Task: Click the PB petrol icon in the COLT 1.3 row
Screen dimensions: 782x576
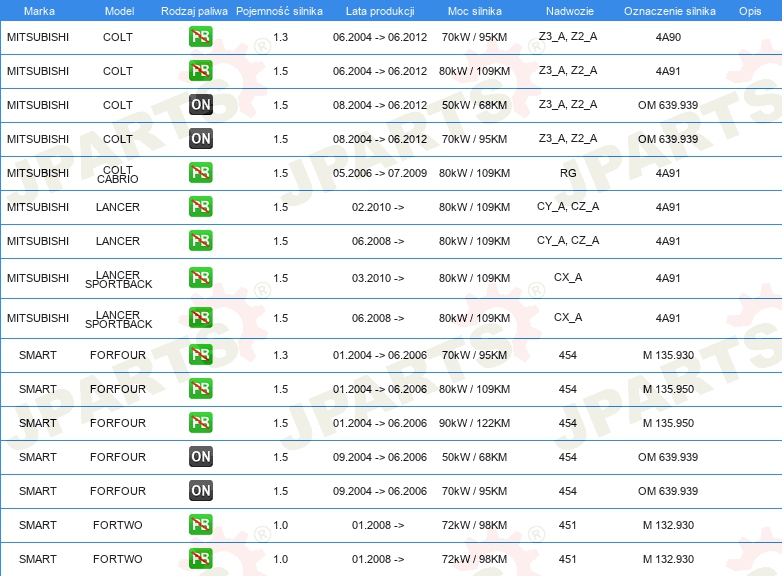Action: [200, 36]
